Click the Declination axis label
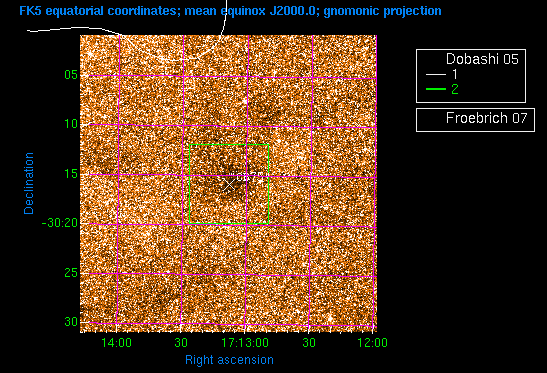 pos(29,183)
